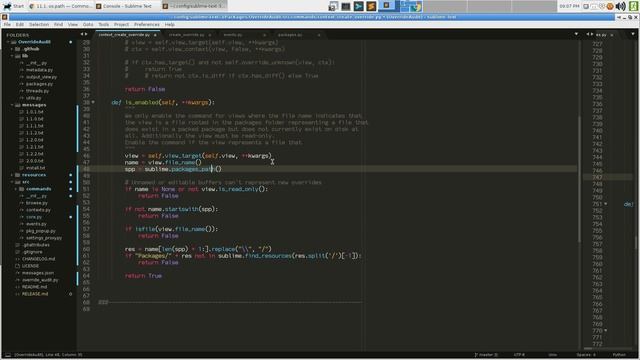Open the Find menu

(58, 24)
